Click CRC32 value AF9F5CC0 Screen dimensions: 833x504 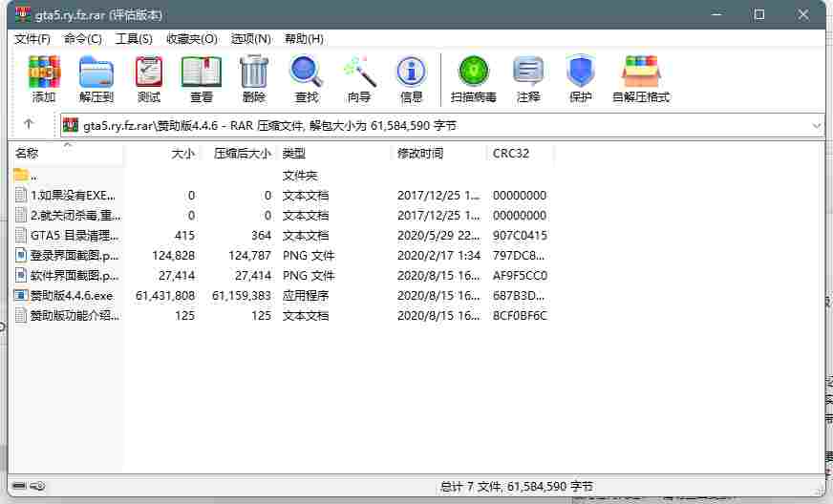(520, 276)
